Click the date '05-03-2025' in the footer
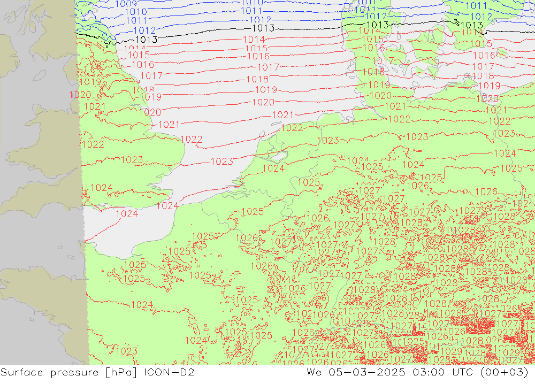535x392 pixels. click(x=367, y=372)
